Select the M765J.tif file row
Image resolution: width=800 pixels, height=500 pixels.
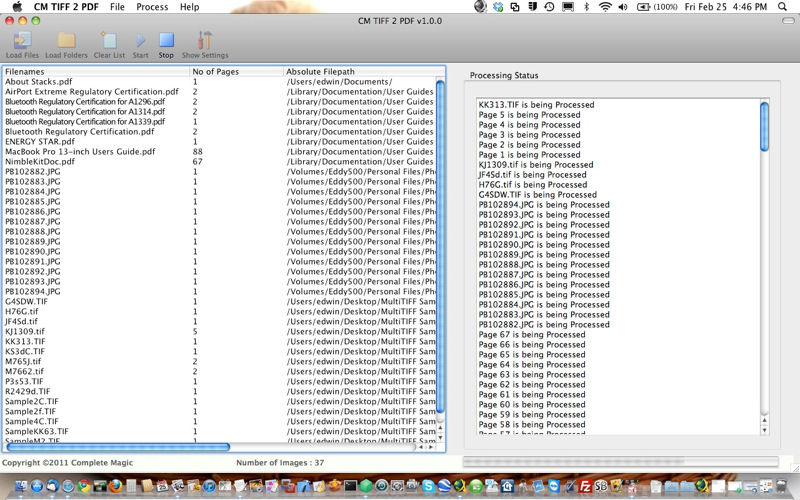tap(219, 361)
